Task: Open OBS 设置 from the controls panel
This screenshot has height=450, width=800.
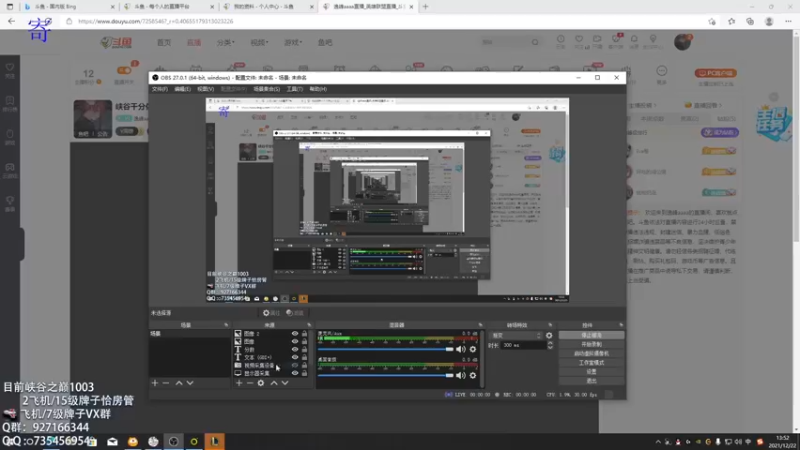Action: (591, 372)
